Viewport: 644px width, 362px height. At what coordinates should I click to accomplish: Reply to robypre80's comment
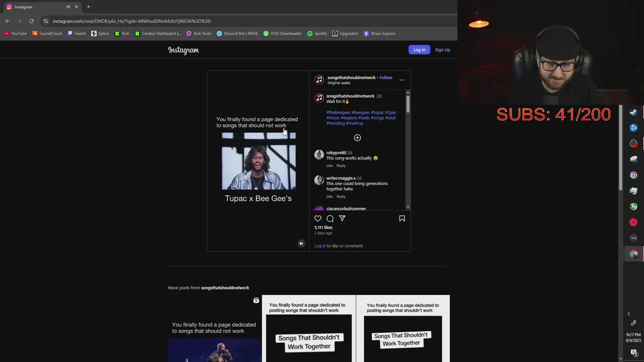point(341,165)
